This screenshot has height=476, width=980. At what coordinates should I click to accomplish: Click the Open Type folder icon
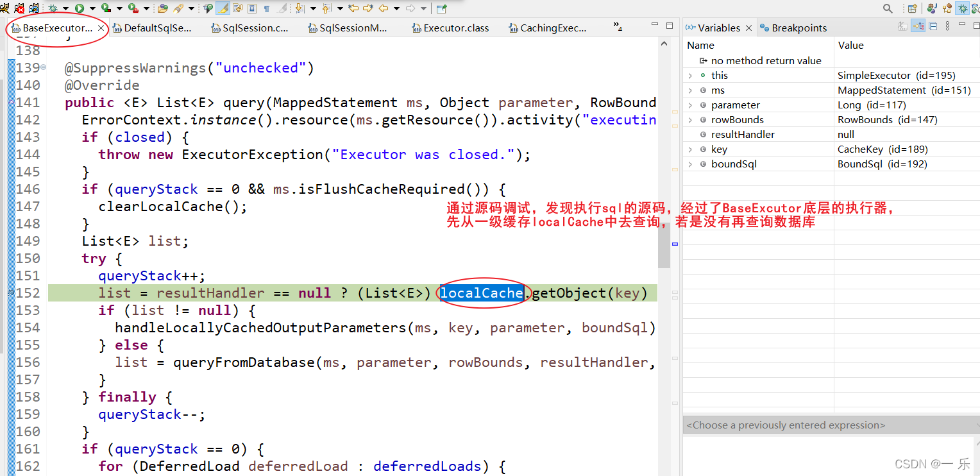pos(163,8)
